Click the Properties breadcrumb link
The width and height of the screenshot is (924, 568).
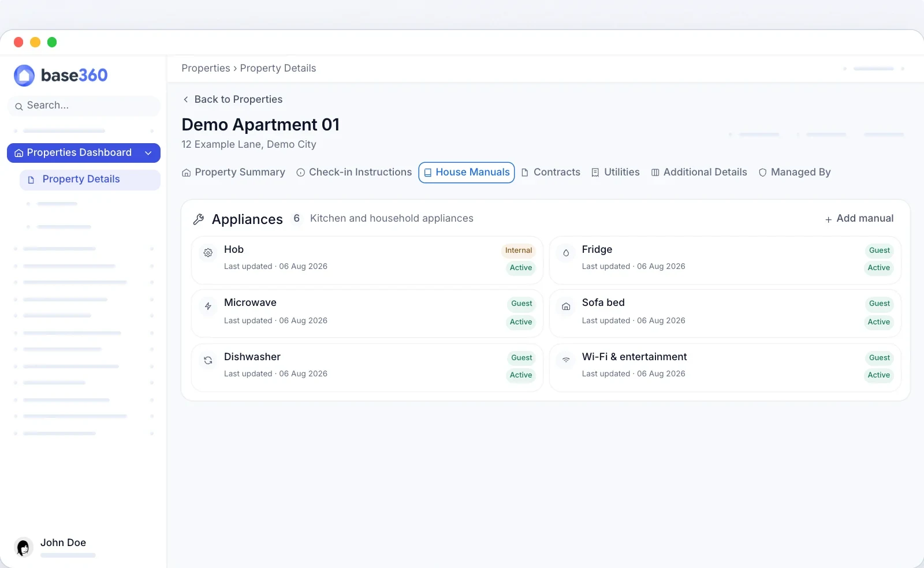coord(206,68)
